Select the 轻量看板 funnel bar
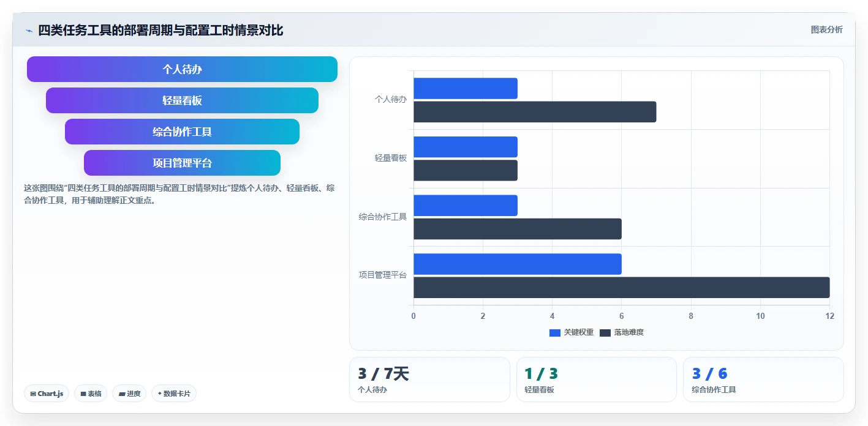The height and width of the screenshot is (426, 868). (x=182, y=100)
